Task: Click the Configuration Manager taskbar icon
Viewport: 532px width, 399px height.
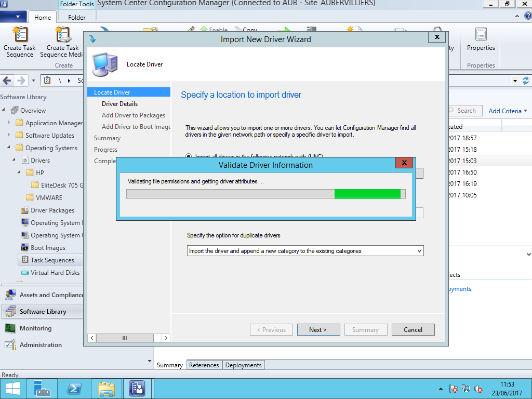Action: click(x=137, y=389)
